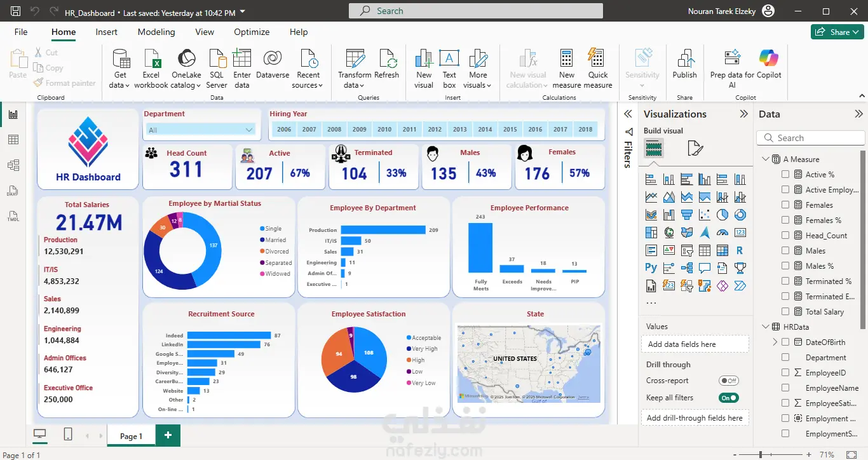Switch to the Modeling ribbon tab

(x=156, y=32)
